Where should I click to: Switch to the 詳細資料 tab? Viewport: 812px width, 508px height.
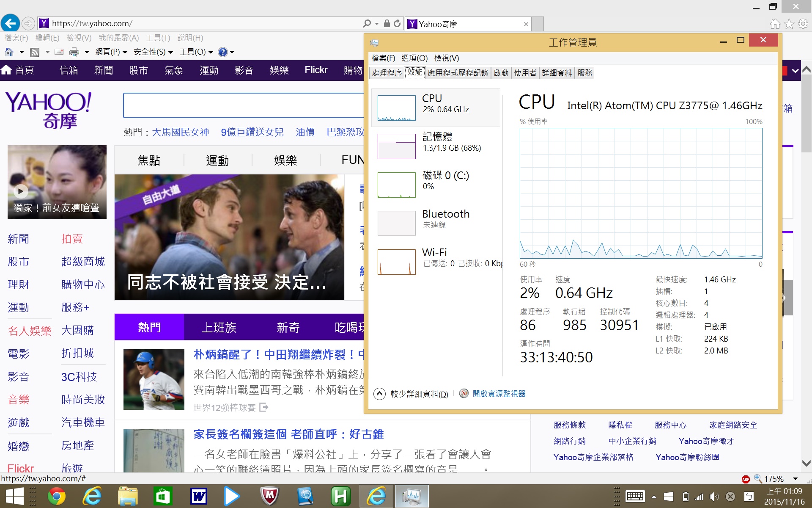coord(557,73)
